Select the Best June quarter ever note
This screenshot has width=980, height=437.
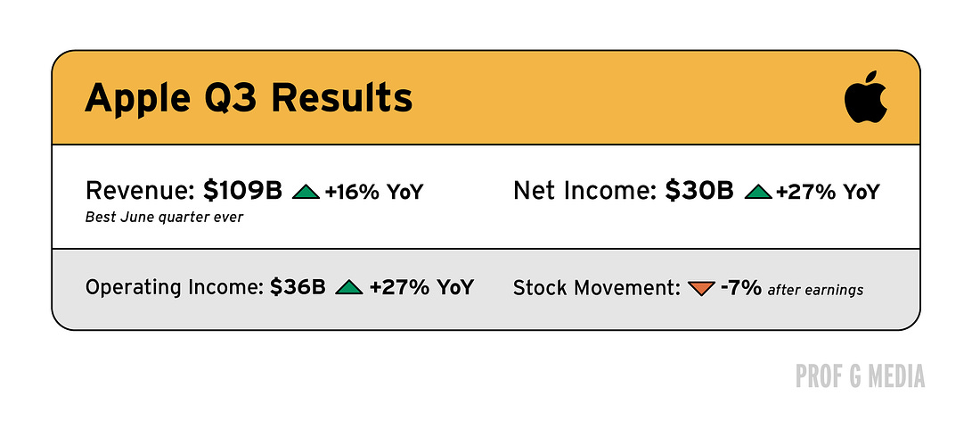[165, 218]
